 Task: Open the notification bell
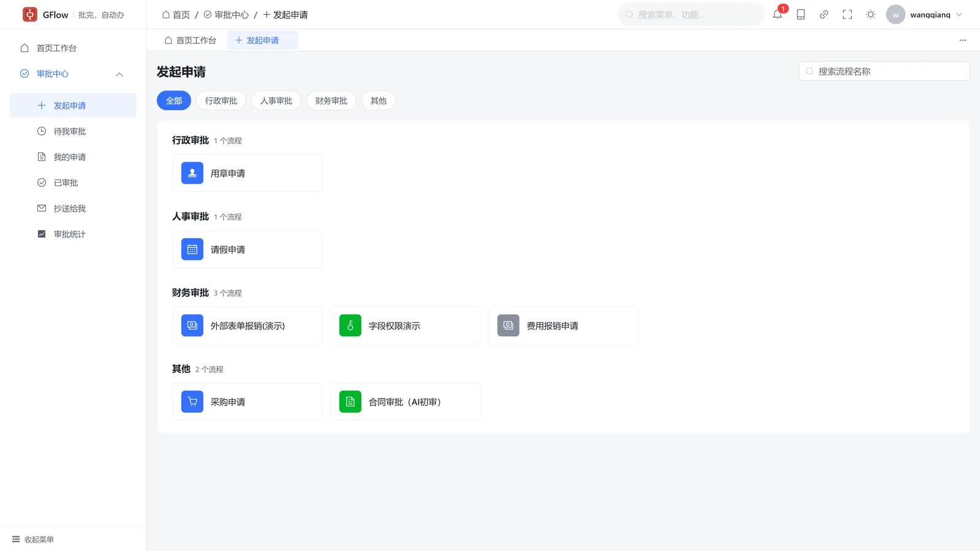point(777,15)
